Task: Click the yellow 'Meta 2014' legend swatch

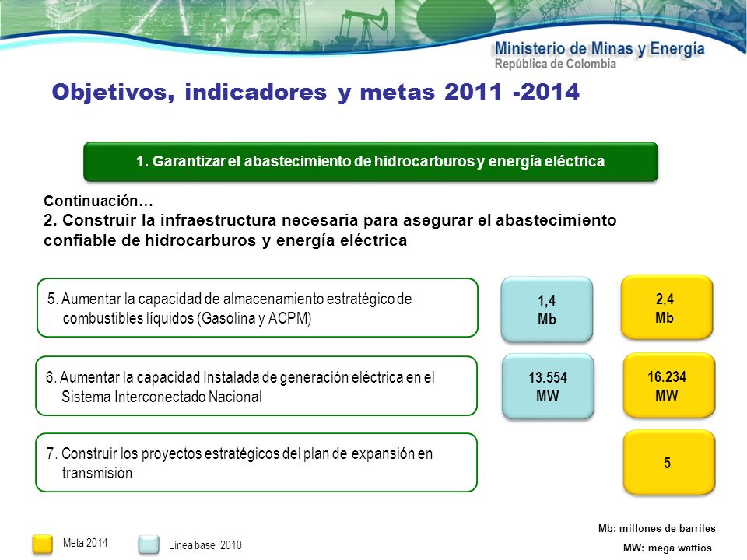Action: [42, 544]
